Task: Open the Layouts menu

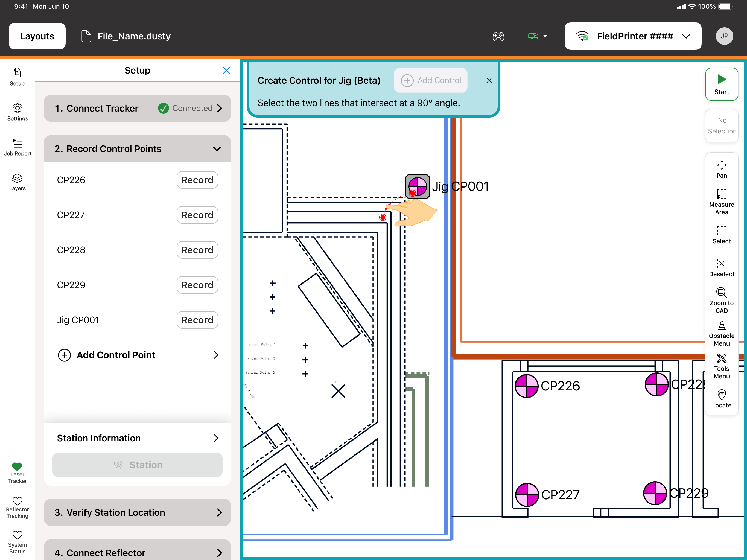Action: (37, 36)
